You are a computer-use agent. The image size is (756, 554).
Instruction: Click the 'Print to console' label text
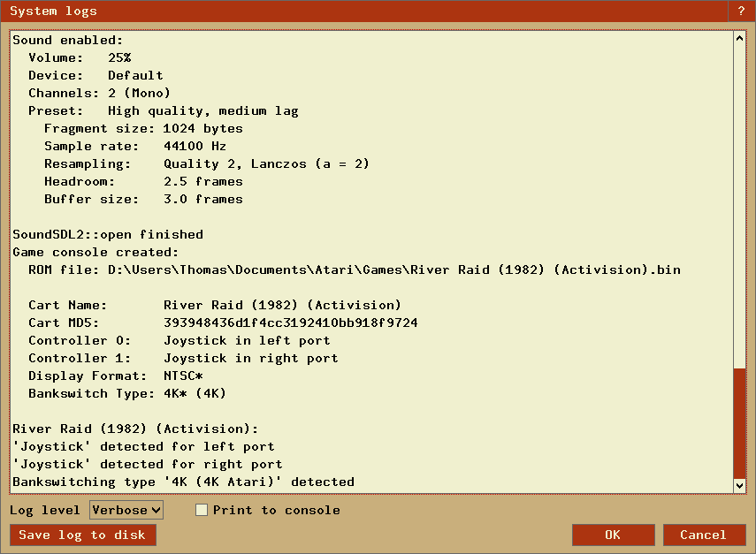[277, 510]
